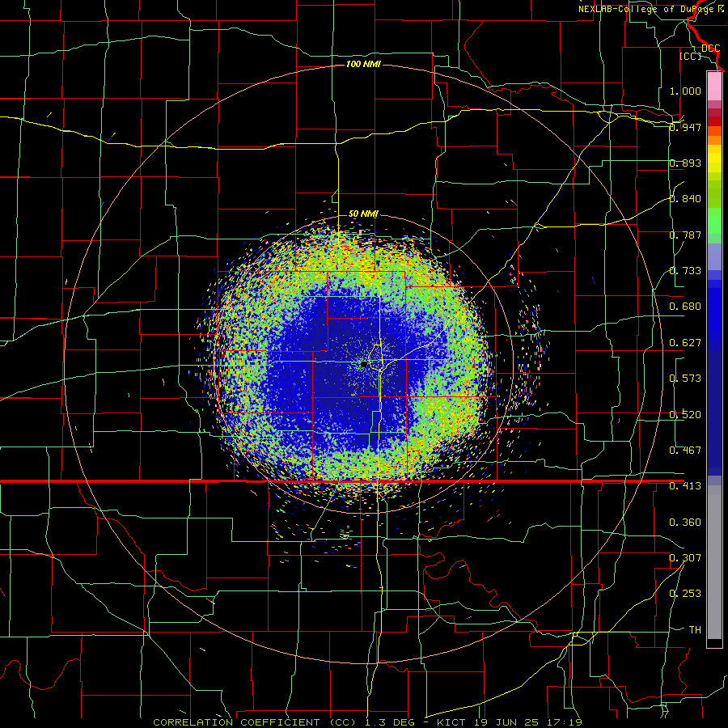Select the 0.840 legend value
This screenshot has width=728, height=728.
point(685,199)
